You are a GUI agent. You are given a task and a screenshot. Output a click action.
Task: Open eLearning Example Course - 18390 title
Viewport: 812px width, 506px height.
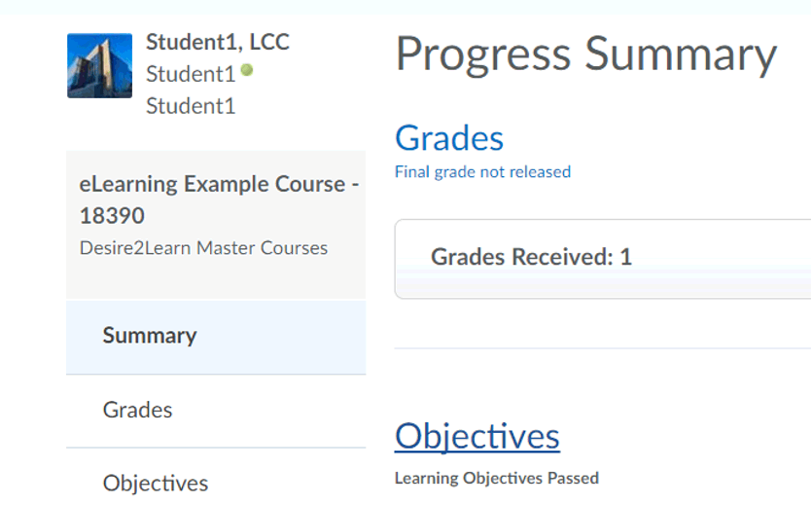212,184
